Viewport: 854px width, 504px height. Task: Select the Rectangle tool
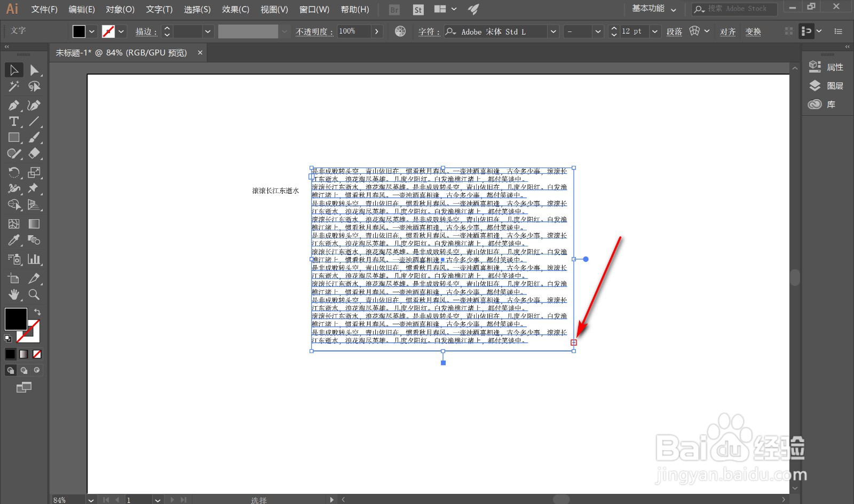coord(14,138)
